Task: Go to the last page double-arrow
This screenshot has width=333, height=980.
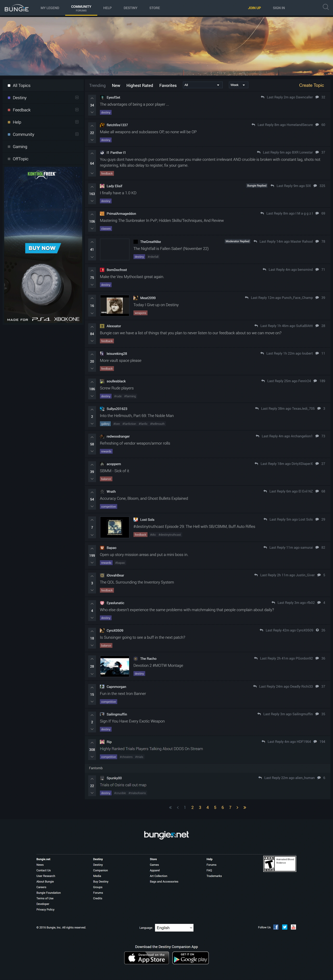Action: tap(245, 807)
